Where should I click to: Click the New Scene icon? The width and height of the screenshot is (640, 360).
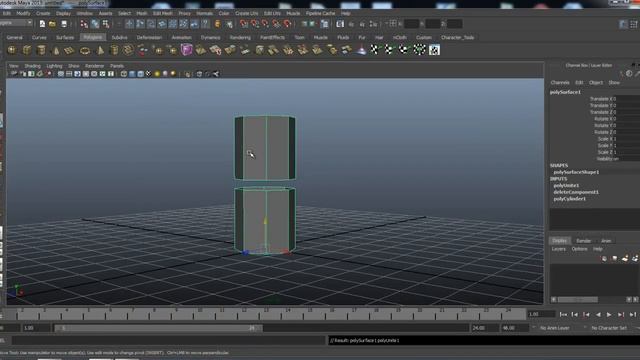coord(42,24)
